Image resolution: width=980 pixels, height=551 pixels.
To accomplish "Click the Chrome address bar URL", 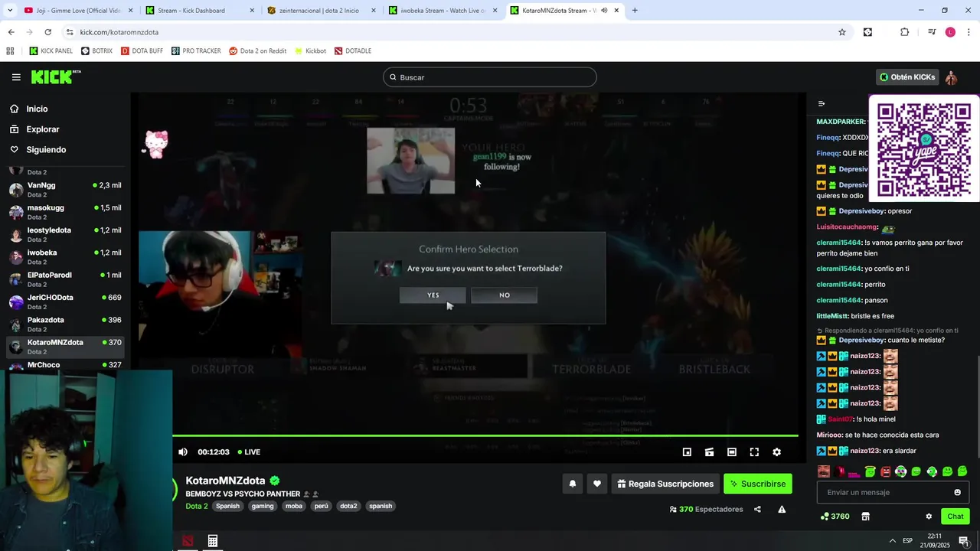I will click(119, 32).
